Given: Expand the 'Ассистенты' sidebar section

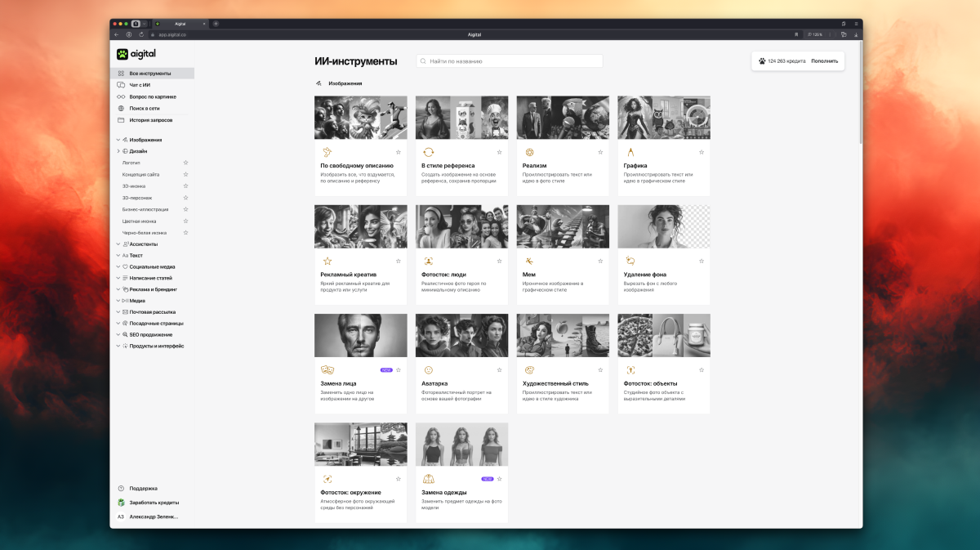Looking at the screenshot, I should (118, 244).
